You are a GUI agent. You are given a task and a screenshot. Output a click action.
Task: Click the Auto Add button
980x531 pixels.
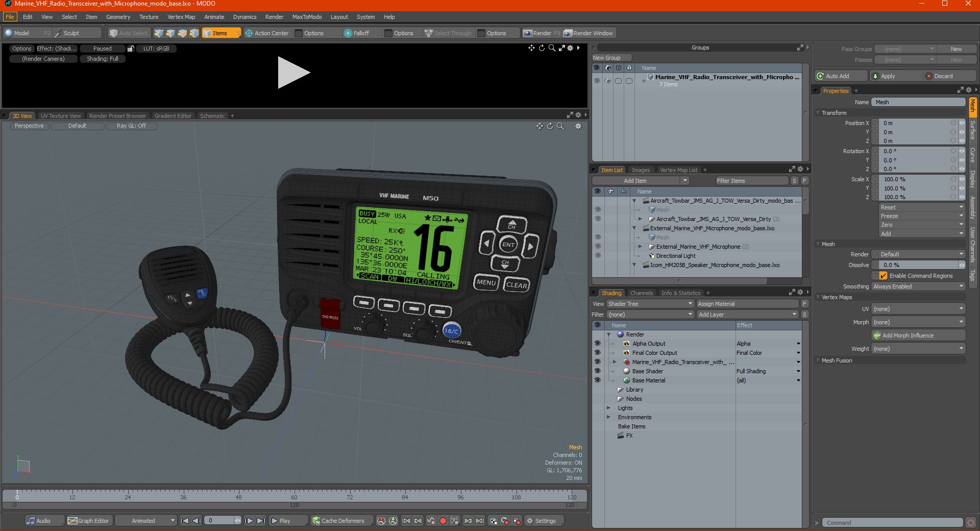(x=841, y=76)
